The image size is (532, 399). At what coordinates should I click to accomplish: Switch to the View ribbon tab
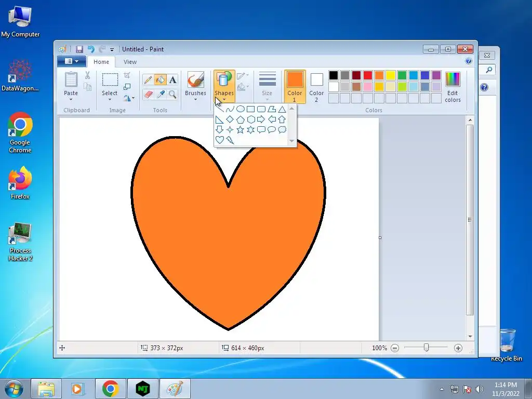coord(130,62)
